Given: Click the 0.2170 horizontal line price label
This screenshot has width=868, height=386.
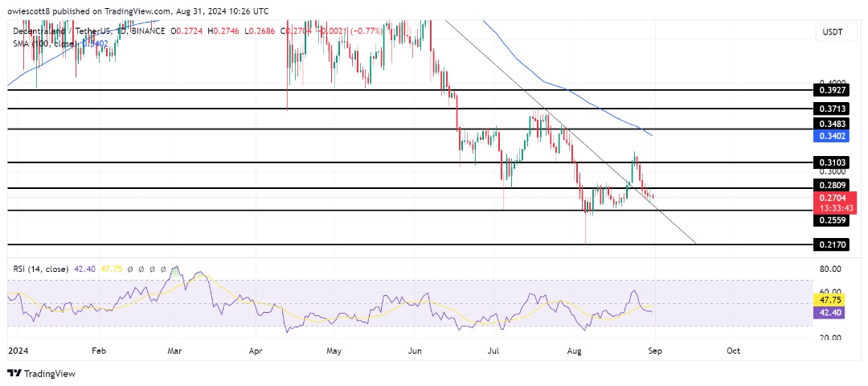Looking at the screenshot, I should (x=832, y=244).
